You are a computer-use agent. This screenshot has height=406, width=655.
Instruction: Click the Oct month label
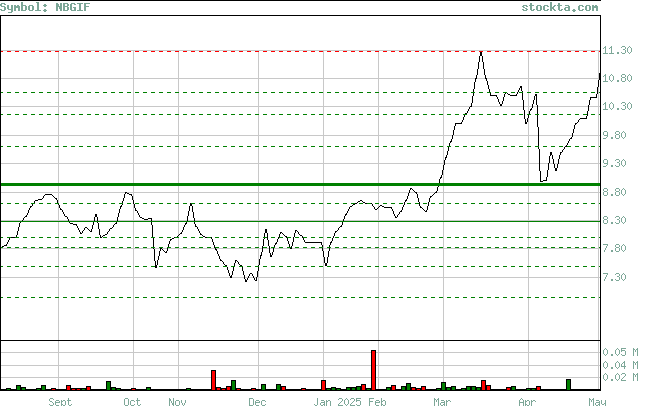[132, 401]
